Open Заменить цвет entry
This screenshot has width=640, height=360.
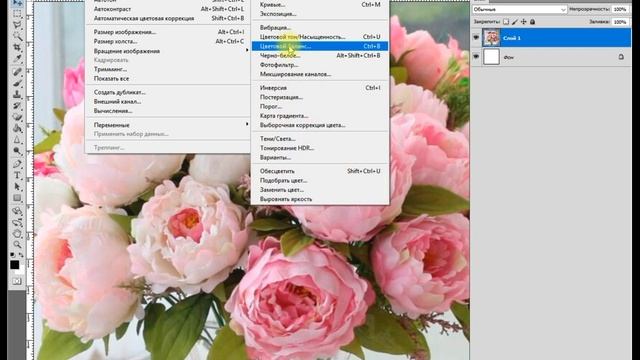[320, 190]
